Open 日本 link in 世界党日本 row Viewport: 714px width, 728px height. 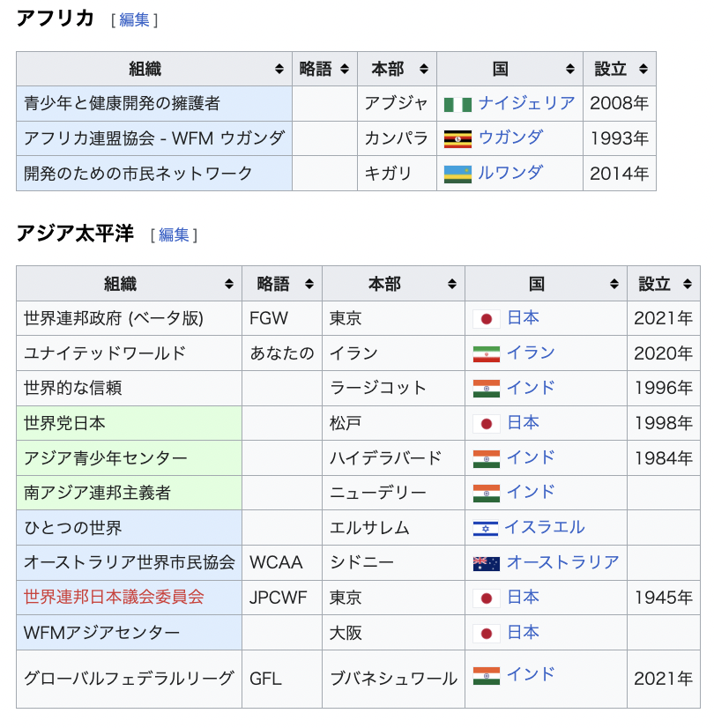tap(523, 422)
